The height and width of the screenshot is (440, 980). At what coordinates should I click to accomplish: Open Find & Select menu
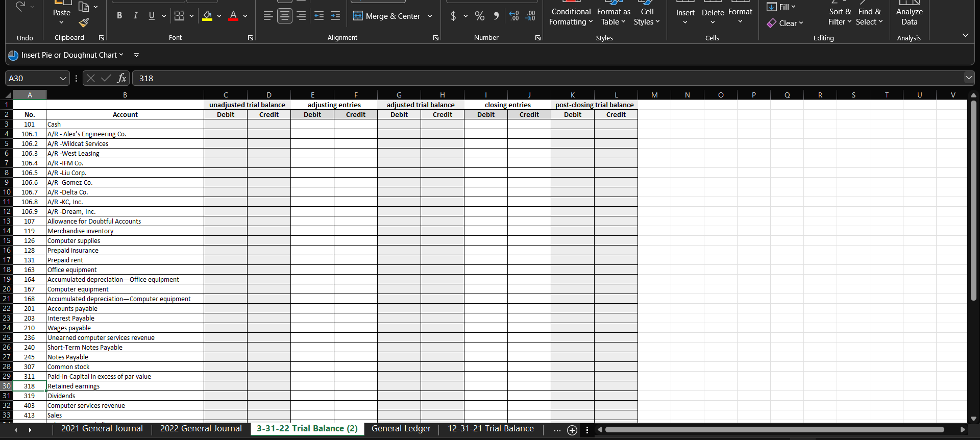(869, 14)
